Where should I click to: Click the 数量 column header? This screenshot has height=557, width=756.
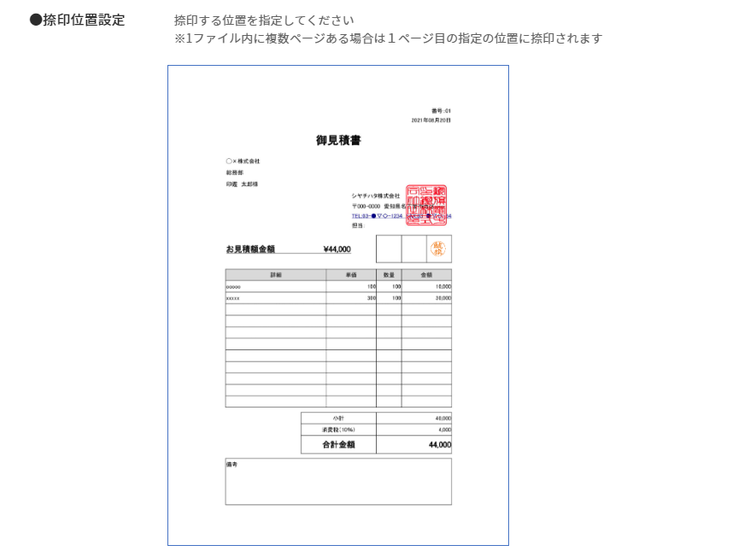point(389,275)
